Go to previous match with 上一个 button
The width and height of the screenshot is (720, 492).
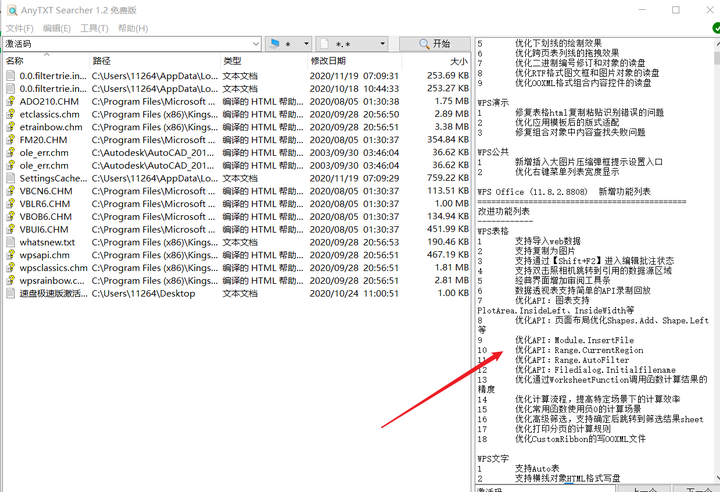[644, 489]
